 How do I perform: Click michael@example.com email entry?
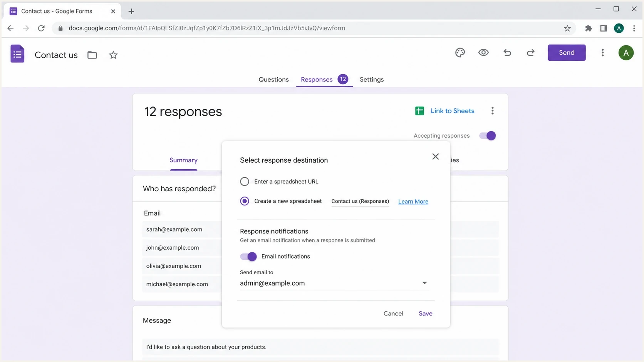coord(177,284)
